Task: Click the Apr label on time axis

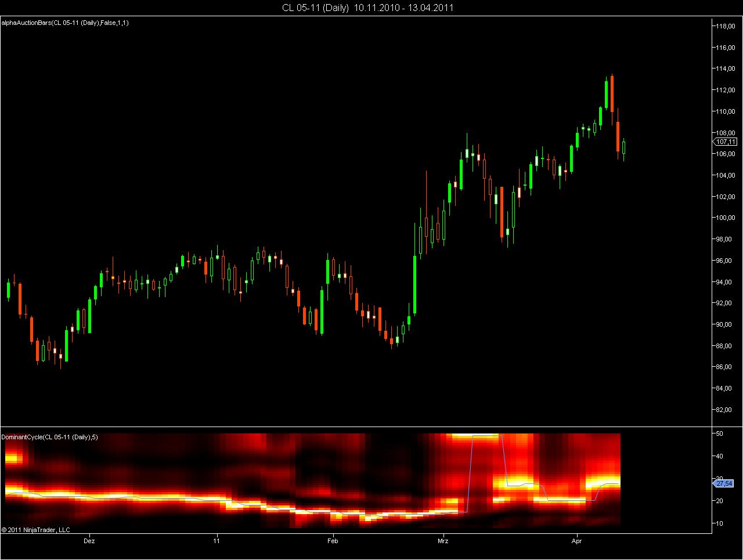Action: click(x=576, y=540)
